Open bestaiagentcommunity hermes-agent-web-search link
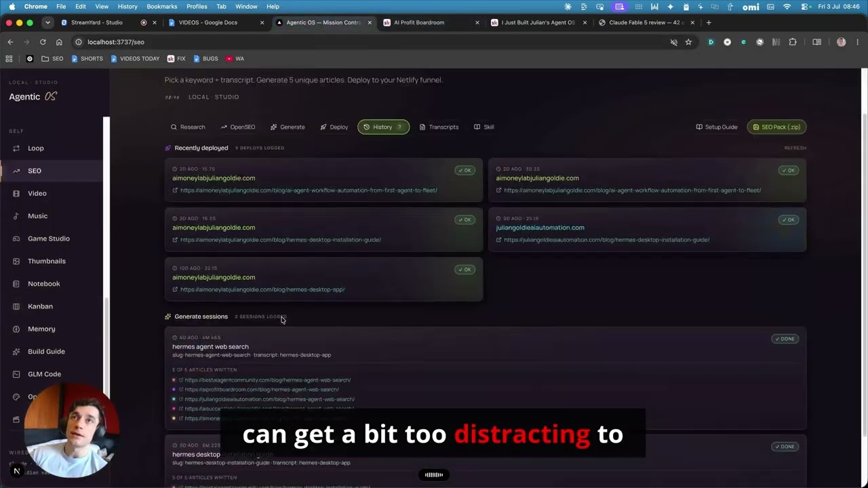 [268, 380]
